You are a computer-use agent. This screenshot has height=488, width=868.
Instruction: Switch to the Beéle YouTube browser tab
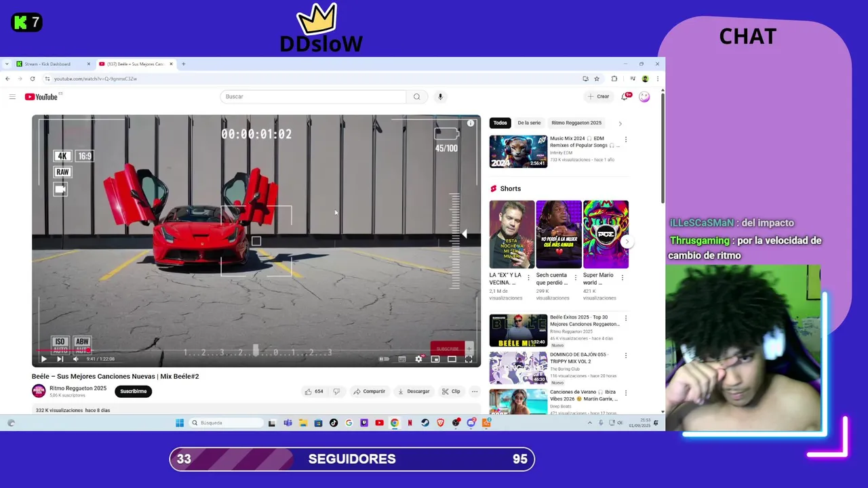(x=136, y=64)
